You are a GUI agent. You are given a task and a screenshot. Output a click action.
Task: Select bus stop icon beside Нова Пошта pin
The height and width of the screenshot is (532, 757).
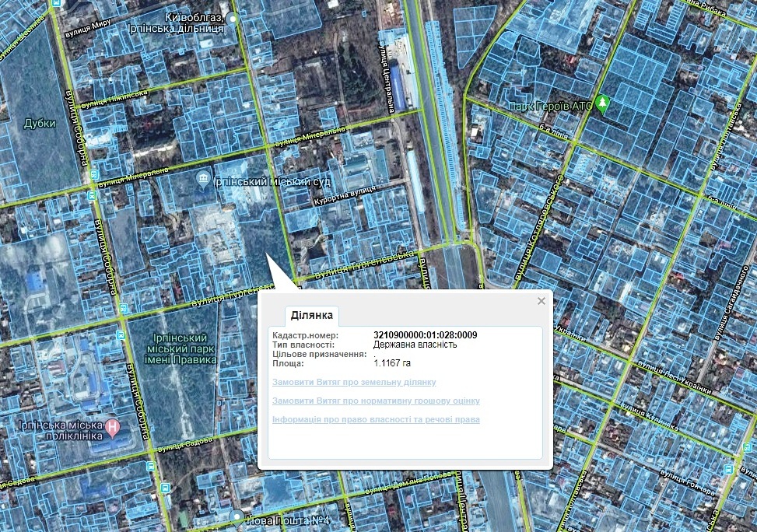click(x=165, y=488)
